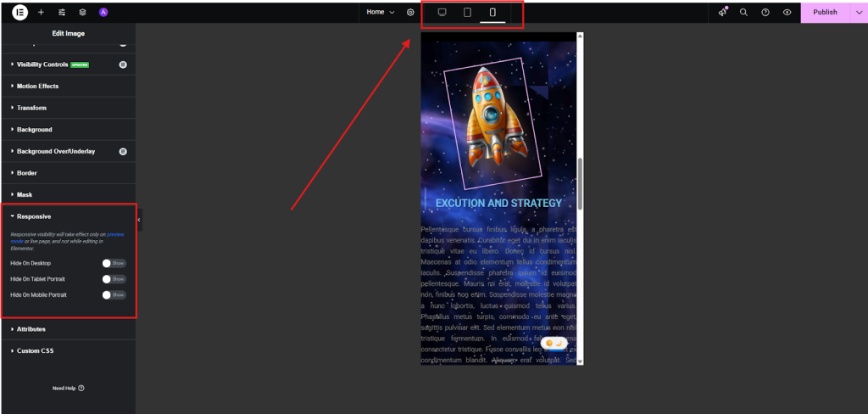Open the Add Element plus icon
Image resolution: width=868 pixels, height=414 pixels.
point(41,12)
